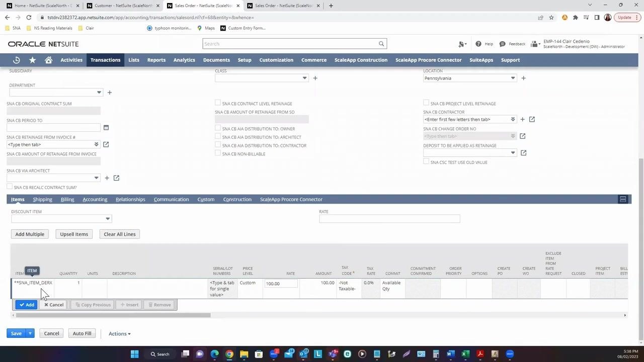This screenshot has width=644, height=362.
Task: Toggle subtab layout icon on Items bar
Action: pyautogui.click(x=623, y=200)
